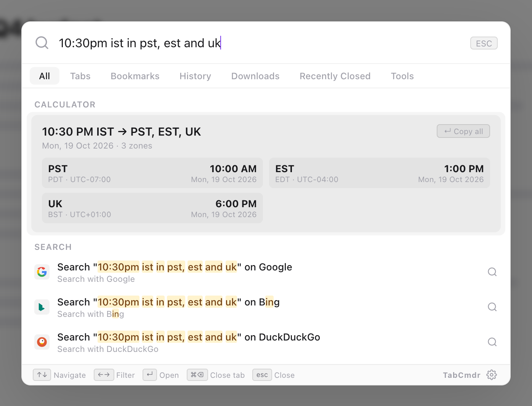This screenshot has width=532, height=406.
Task: Click the left/right Filter key hint
Action: 104,375
